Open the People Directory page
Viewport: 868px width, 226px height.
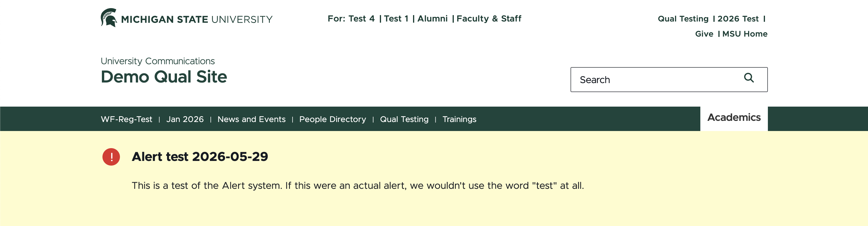(x=333, y=119)
